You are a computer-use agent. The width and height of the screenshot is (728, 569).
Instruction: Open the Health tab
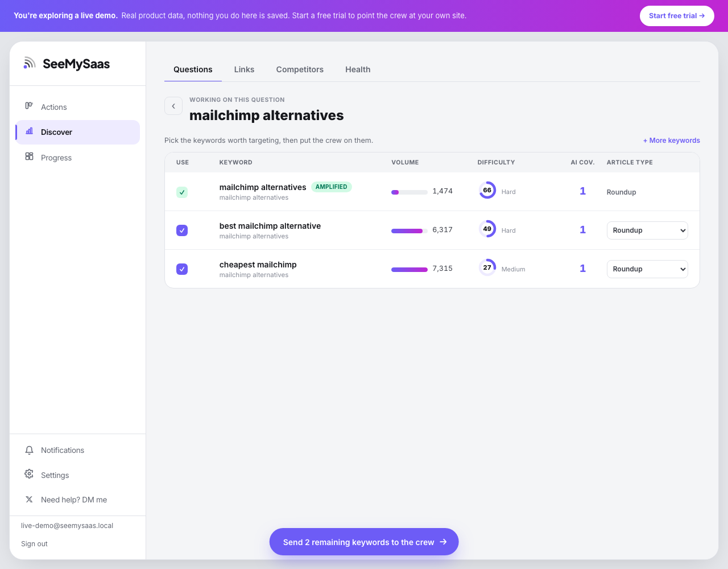358,69
